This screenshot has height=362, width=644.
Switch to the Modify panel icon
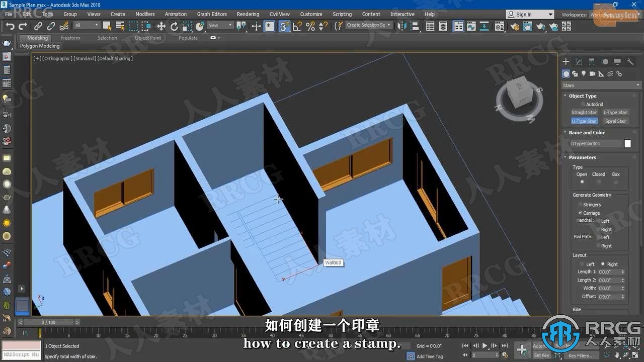click(579, 62)
